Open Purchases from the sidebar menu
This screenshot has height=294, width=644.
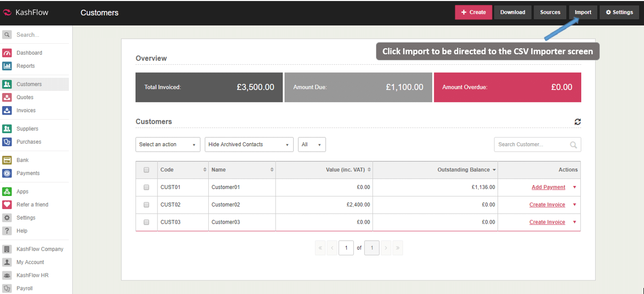(29, 142)
